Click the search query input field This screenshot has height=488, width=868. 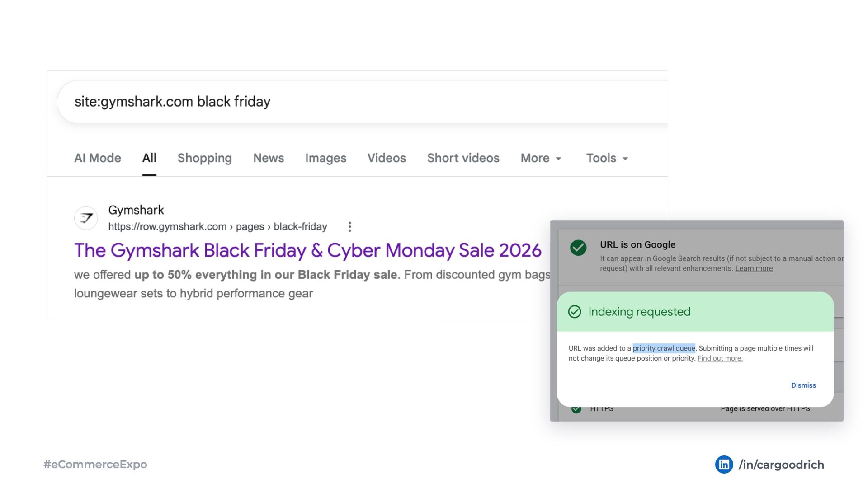(362, 102)
